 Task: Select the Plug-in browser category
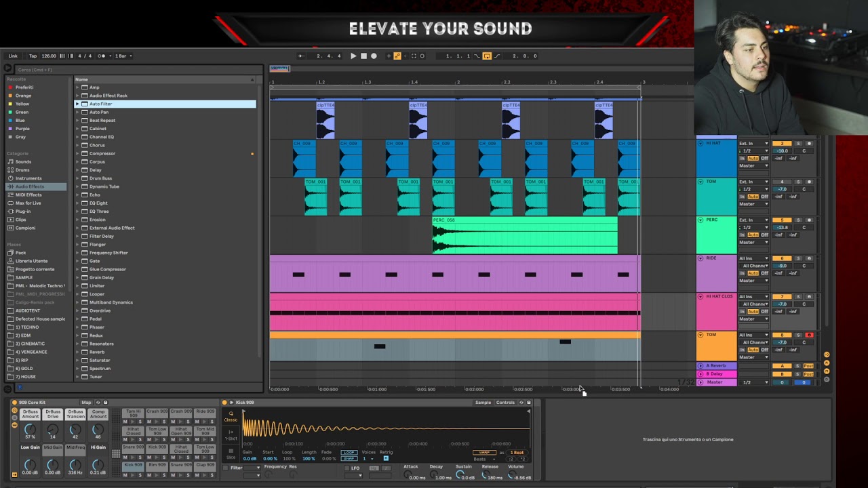point(23,211)
